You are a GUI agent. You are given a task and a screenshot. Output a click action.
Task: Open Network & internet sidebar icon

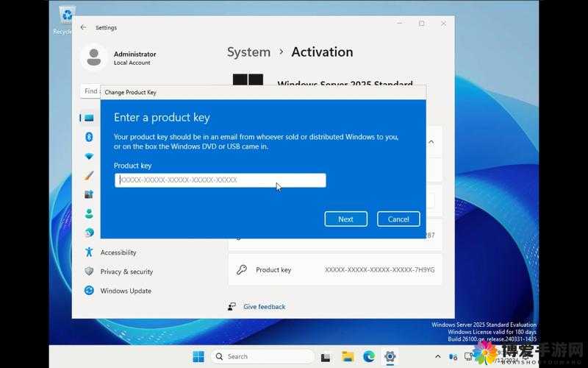(89, 156)
